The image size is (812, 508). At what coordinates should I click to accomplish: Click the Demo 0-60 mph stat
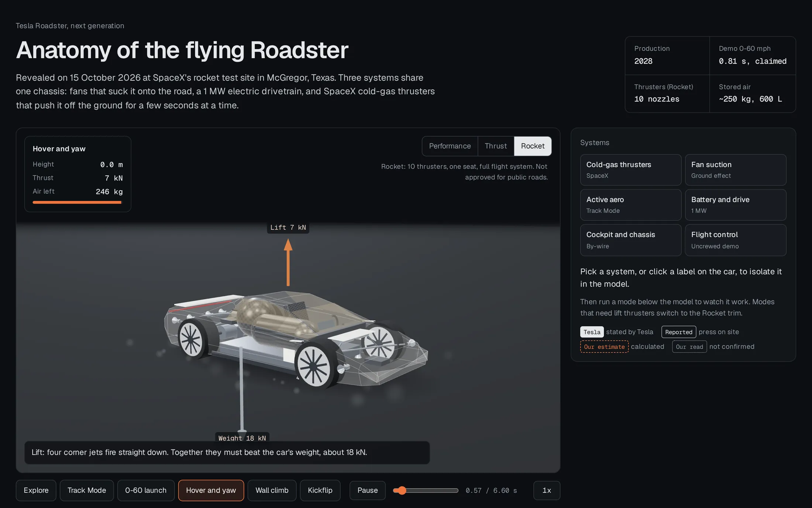(x=753, y=55)
